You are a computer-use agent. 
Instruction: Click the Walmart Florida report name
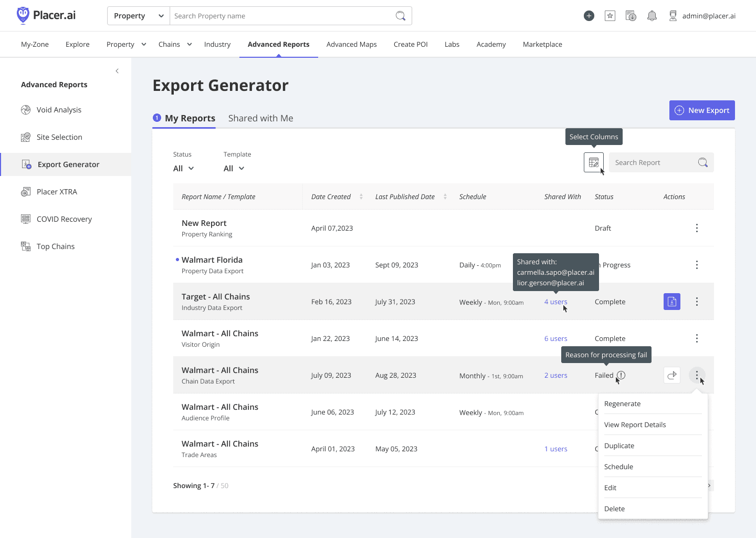[x=212, y=260]
